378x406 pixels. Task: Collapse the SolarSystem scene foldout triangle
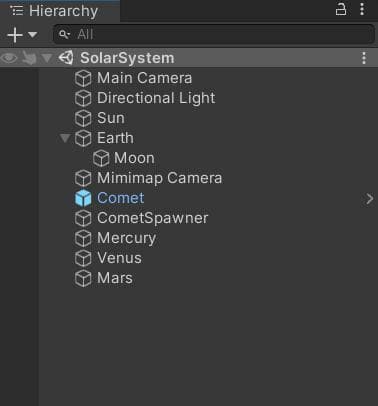[47, 58]
